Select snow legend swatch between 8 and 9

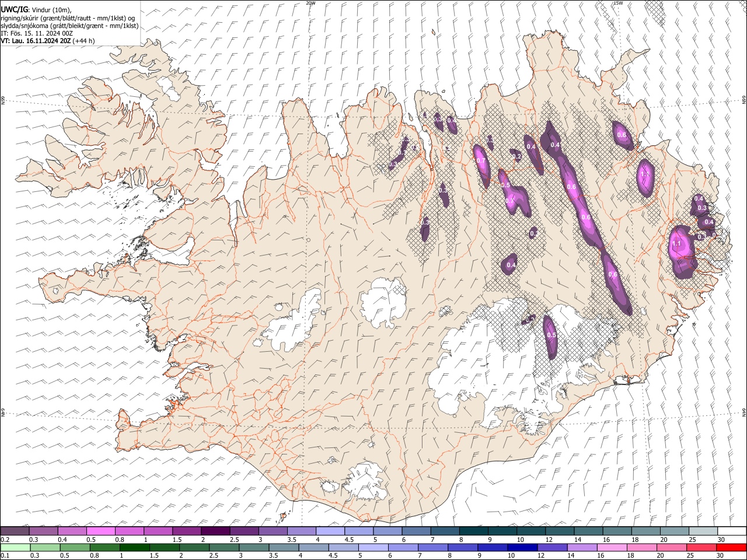473,531
